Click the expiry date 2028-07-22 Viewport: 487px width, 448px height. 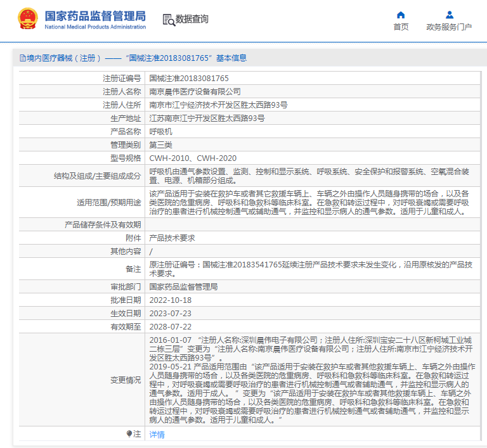coord(170,327)
